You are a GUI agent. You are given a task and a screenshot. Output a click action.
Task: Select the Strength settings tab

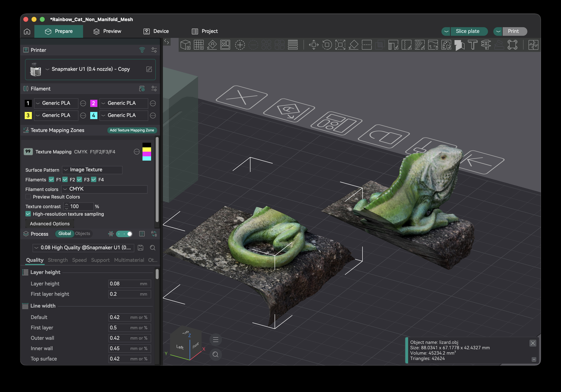pos(58,260)
